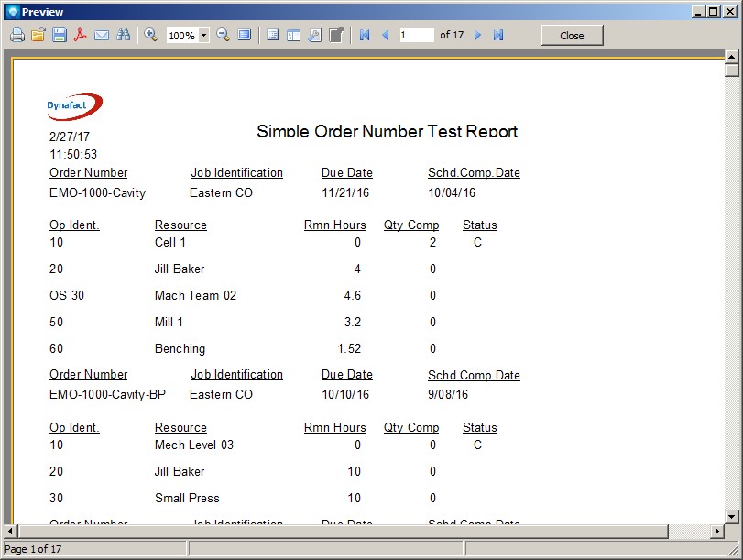743x560 pixels.
Task: Click the horizontal scrollbar right arrow
Action: click(716, 532)
